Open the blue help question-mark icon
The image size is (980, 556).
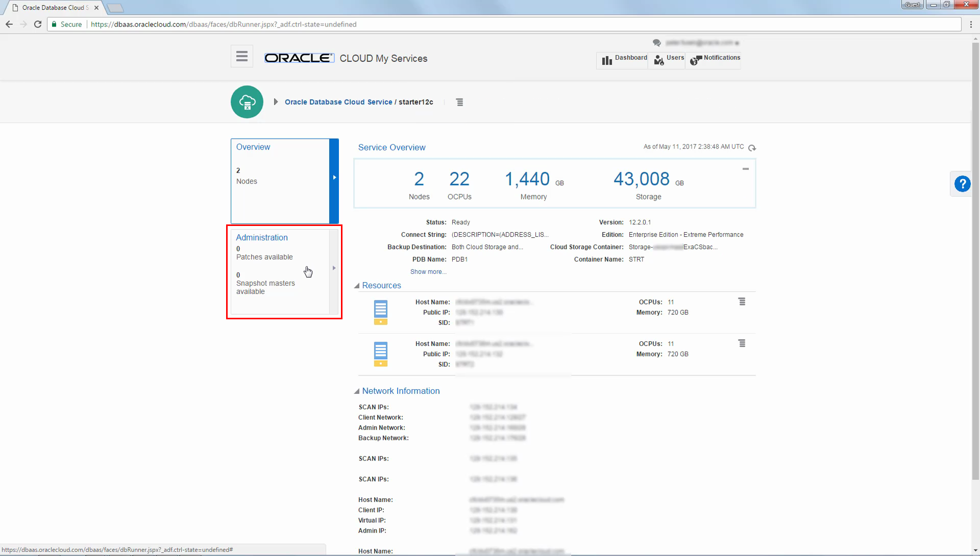[x=962, y=184]
